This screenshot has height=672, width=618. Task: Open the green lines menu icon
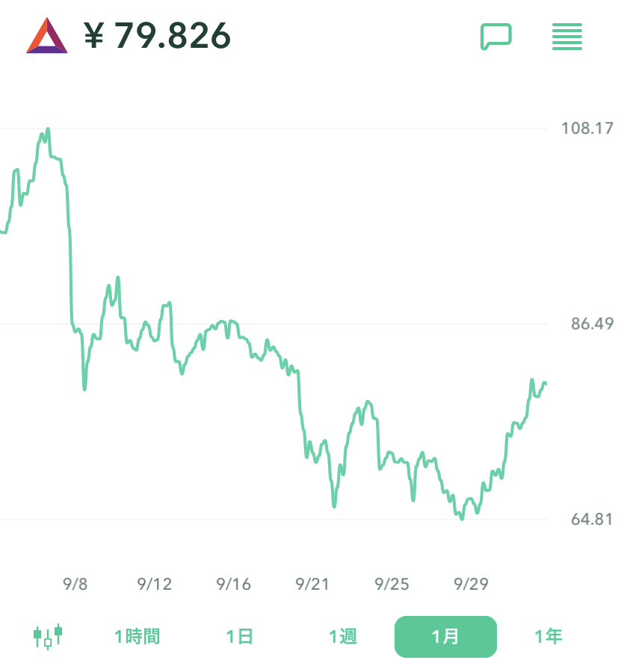[x=566, y=36]
